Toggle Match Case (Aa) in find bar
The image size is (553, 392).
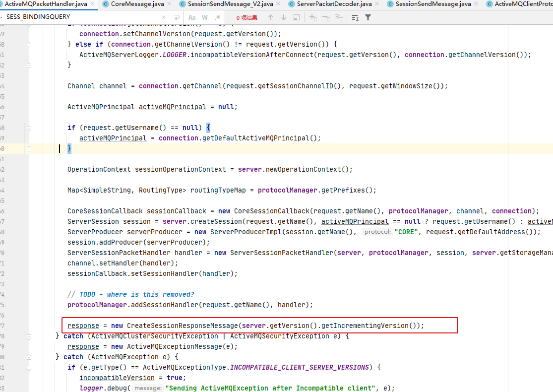(x=192, y=17)
